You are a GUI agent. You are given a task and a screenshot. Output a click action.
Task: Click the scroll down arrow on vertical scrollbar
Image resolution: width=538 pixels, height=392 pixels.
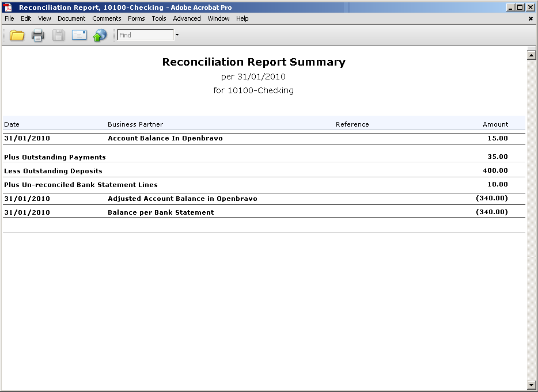[531, 385]
